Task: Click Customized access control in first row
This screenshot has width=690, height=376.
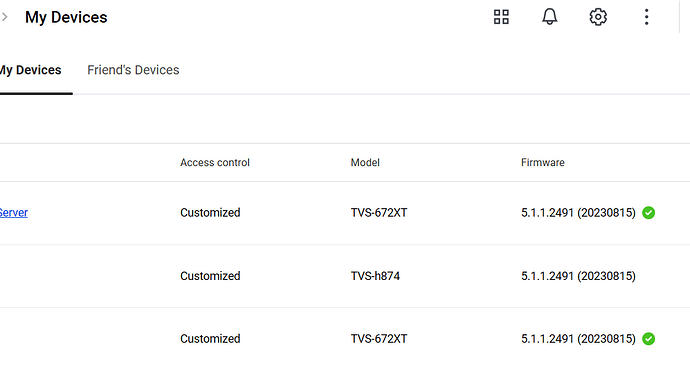Action: [210, 213]
